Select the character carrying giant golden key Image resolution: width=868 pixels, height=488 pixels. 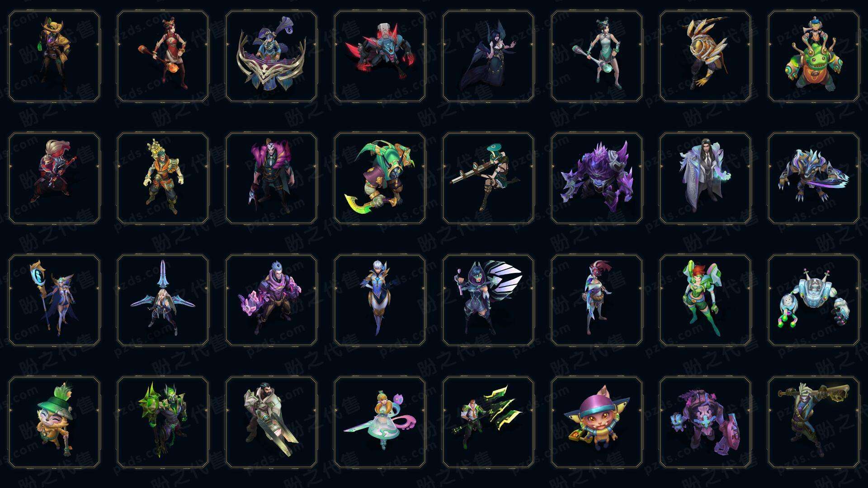point(814,422)
